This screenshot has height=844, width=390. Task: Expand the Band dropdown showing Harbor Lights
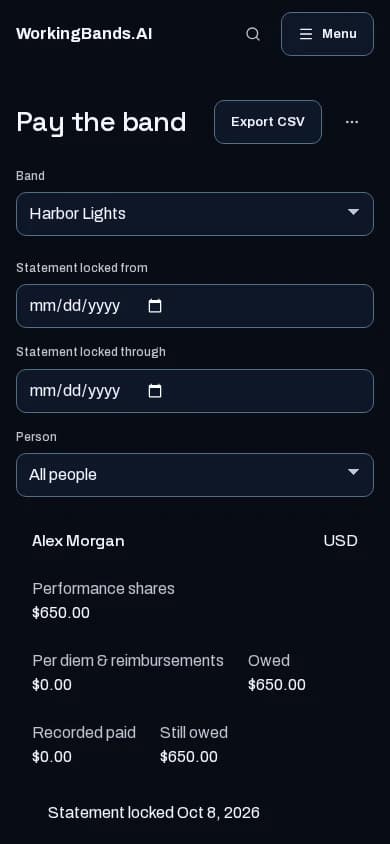(195, 214)
